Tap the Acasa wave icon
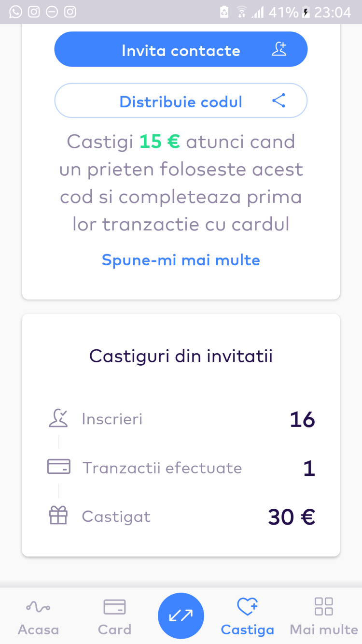The image size is (362, 644). (38, 607)
